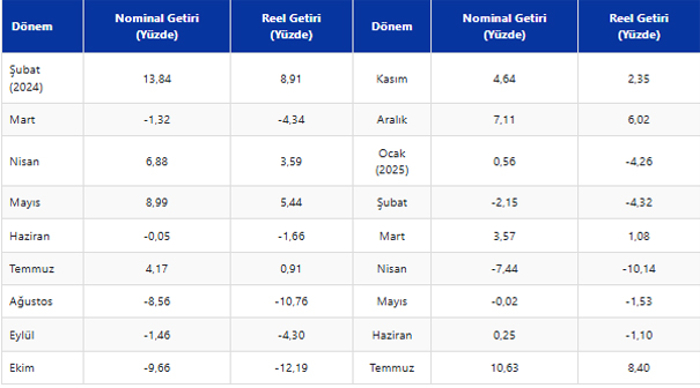Select the second Dönem column header

point(392,27)
